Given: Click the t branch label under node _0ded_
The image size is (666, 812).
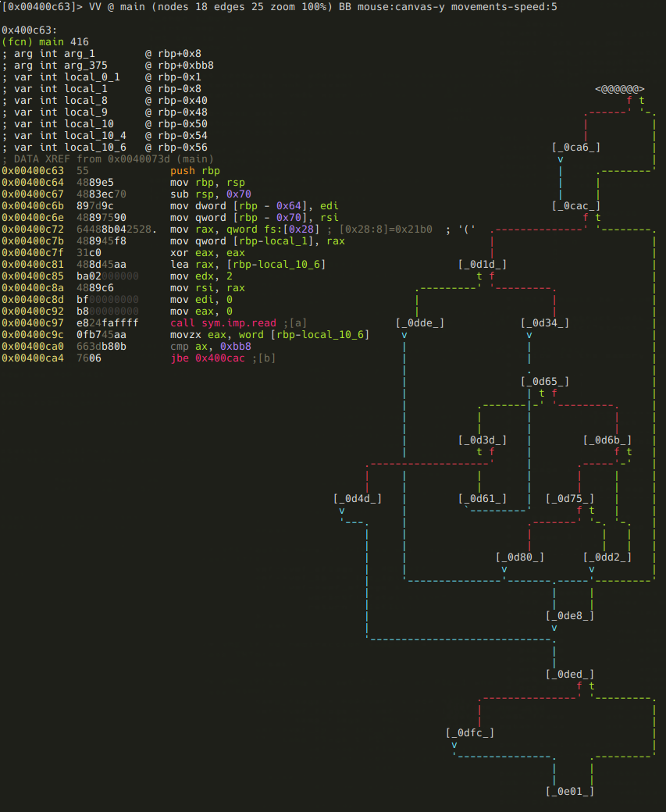Looking at the screenshot, I should point(592,686).
